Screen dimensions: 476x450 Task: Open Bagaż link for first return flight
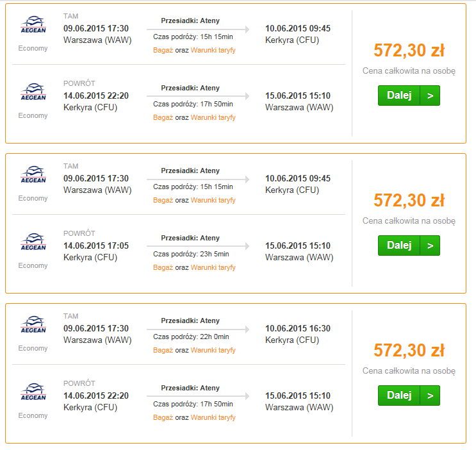(163, 117)
